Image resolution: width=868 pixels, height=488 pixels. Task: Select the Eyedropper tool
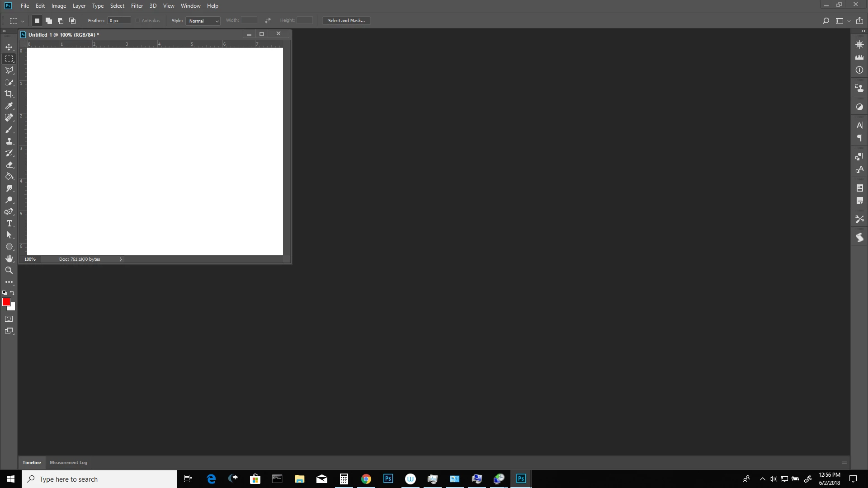(x=9, y=106)
